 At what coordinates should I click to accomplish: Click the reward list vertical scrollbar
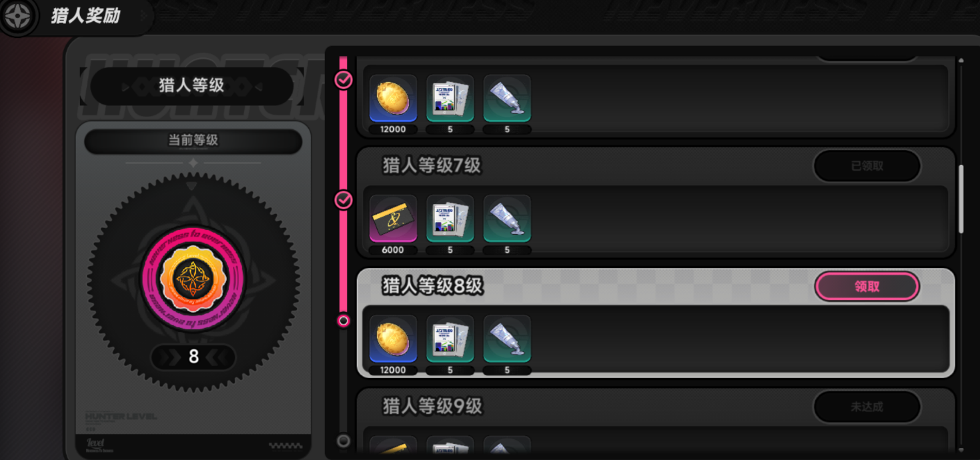point(961,199)
